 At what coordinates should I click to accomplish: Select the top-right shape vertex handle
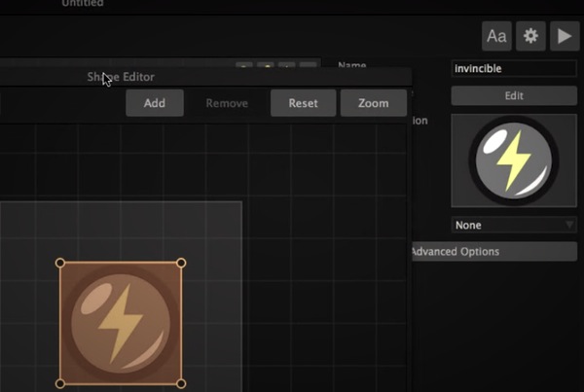[x=181, y=263]
